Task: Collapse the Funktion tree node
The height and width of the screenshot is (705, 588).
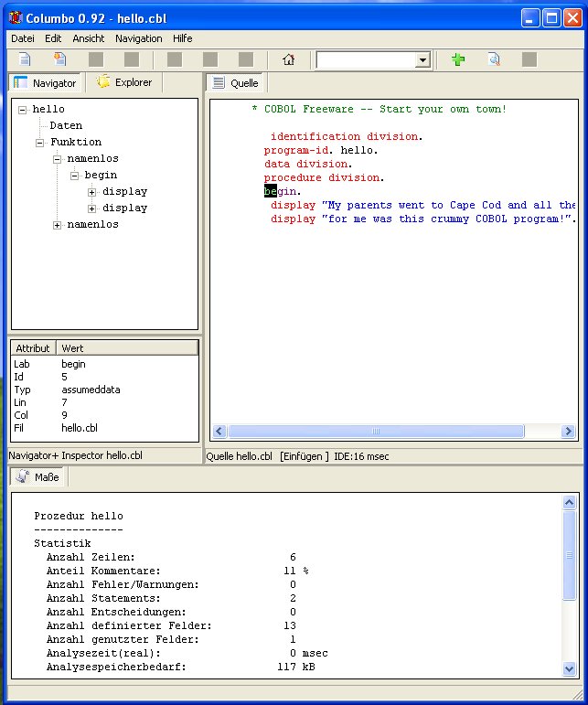Action: tap(40, 143)
